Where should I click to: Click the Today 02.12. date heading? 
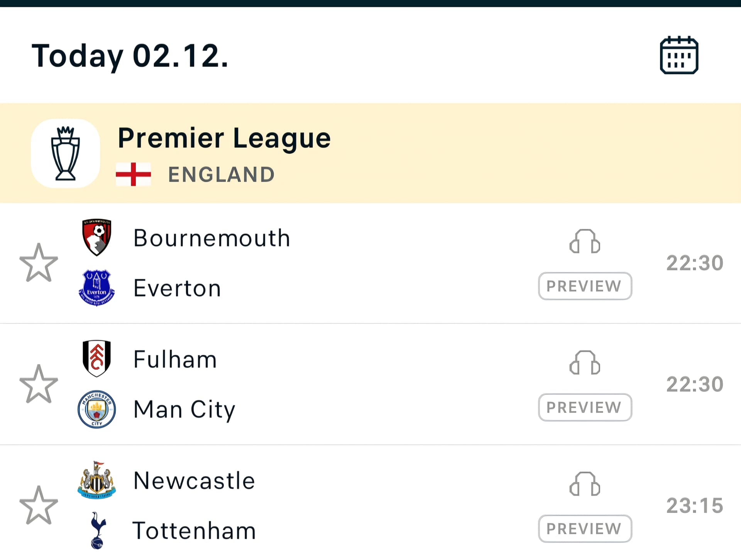click(x=130, y=56)
